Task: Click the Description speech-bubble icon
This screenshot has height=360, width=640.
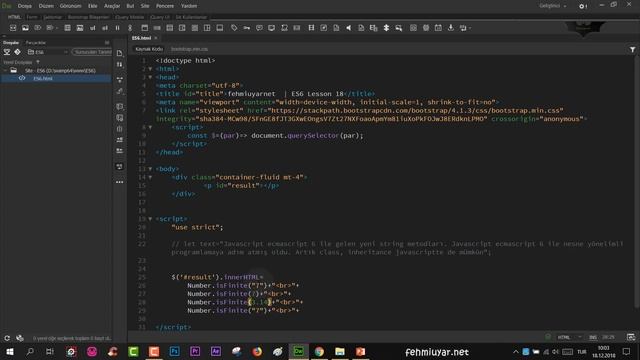Action: pos(259,28)
